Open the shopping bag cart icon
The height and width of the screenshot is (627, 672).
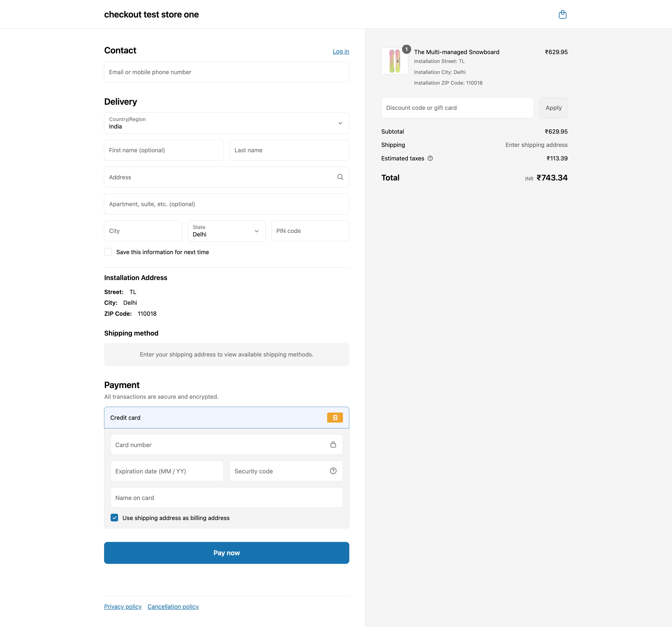[563, 14]
